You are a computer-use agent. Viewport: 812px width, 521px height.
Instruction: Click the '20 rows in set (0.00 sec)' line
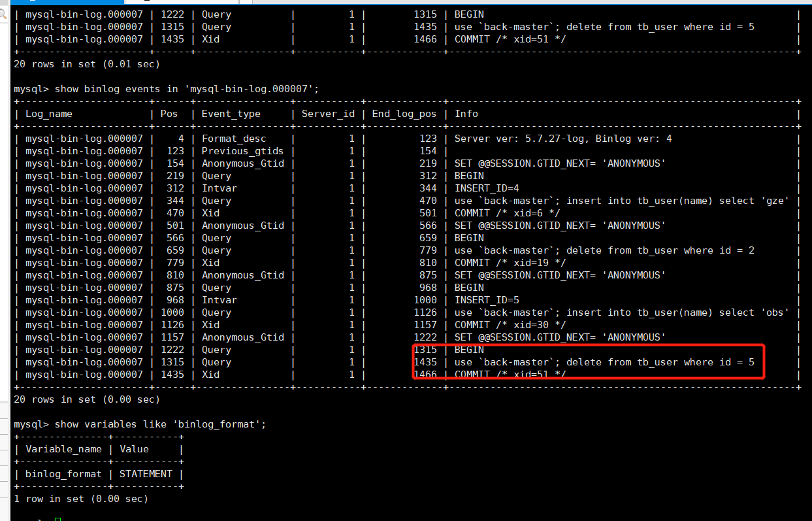87,399
